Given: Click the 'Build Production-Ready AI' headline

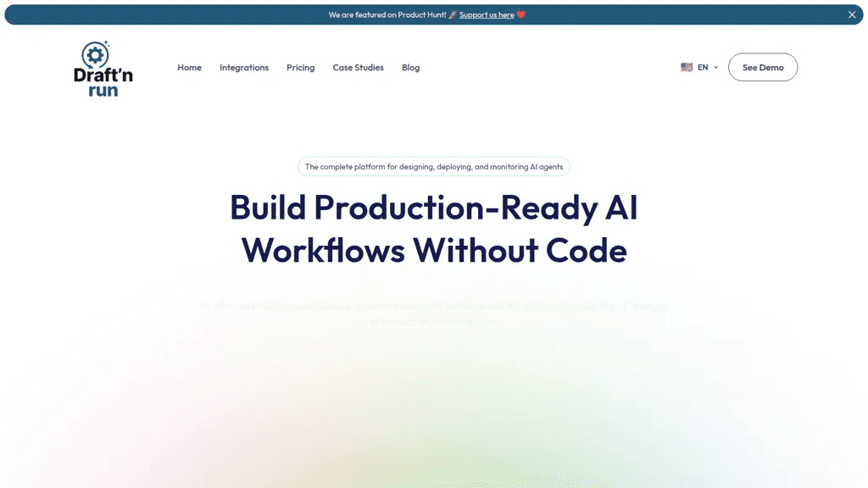Looking at the screenshot, I should pyautogui.click(x=434, y=208).
